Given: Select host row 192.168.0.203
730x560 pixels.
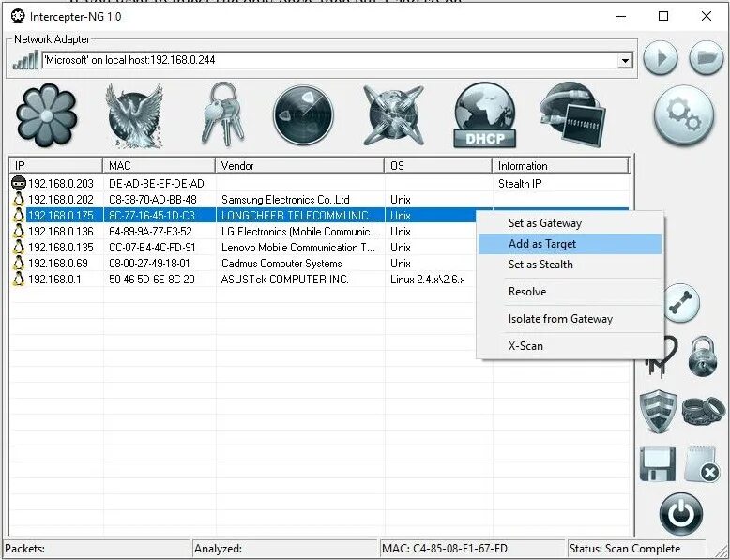Looking at the screenshot, I should (x=319, y=183).
